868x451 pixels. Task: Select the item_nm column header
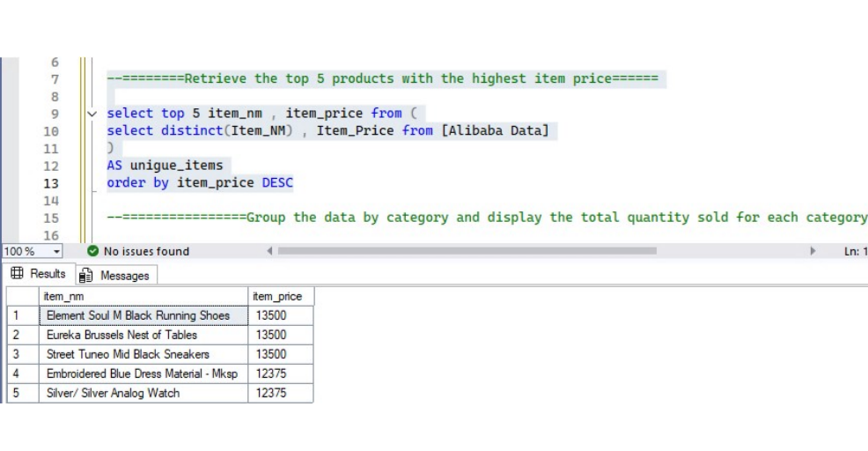tap(143, 297)
